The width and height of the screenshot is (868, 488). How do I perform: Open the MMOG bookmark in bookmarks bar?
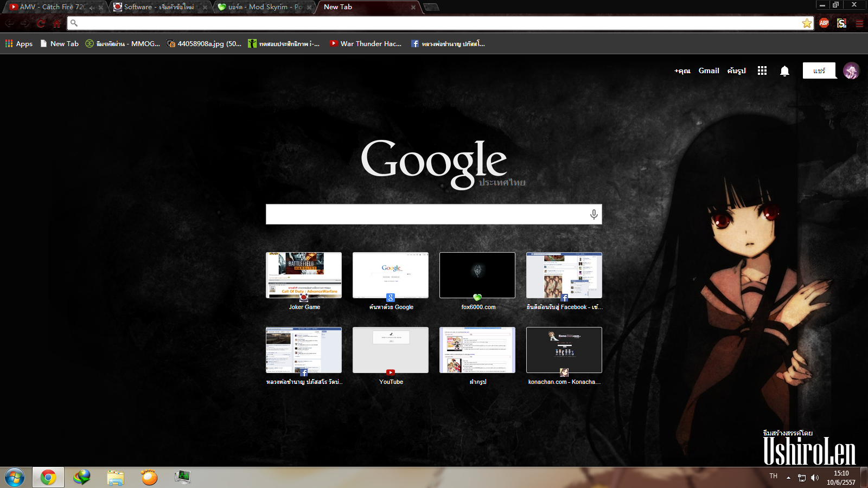click(x=123, y=44)
